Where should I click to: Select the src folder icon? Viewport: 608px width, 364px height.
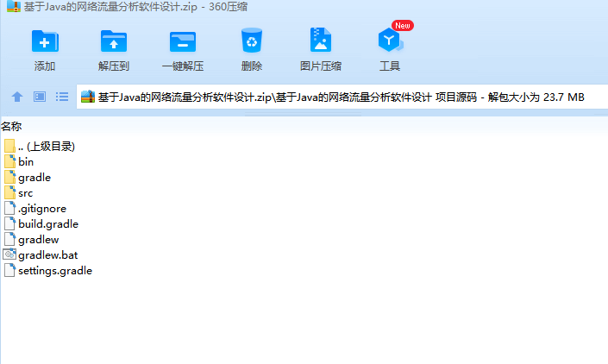coord(9,192)
